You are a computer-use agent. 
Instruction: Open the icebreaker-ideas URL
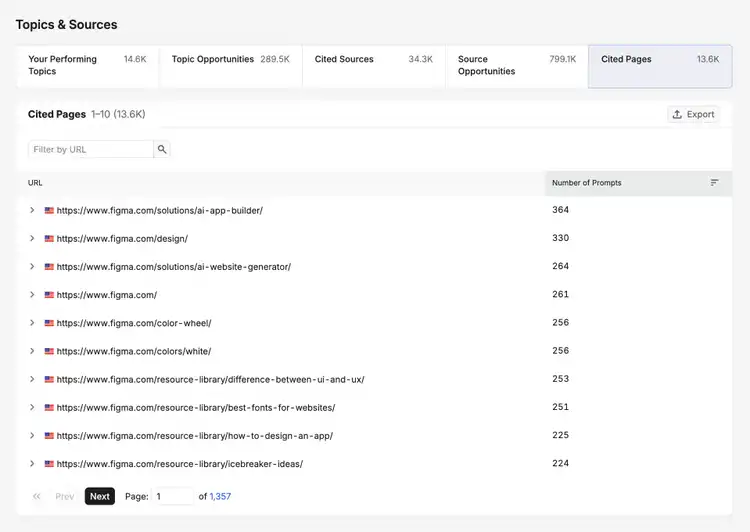pyautogui.click(x=180, y=464)
